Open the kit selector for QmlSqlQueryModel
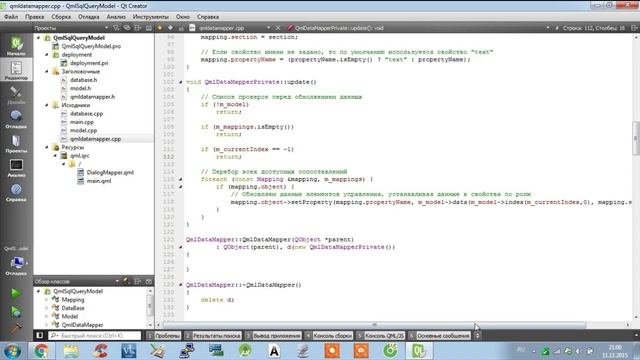640x360 pixels. 16,261
